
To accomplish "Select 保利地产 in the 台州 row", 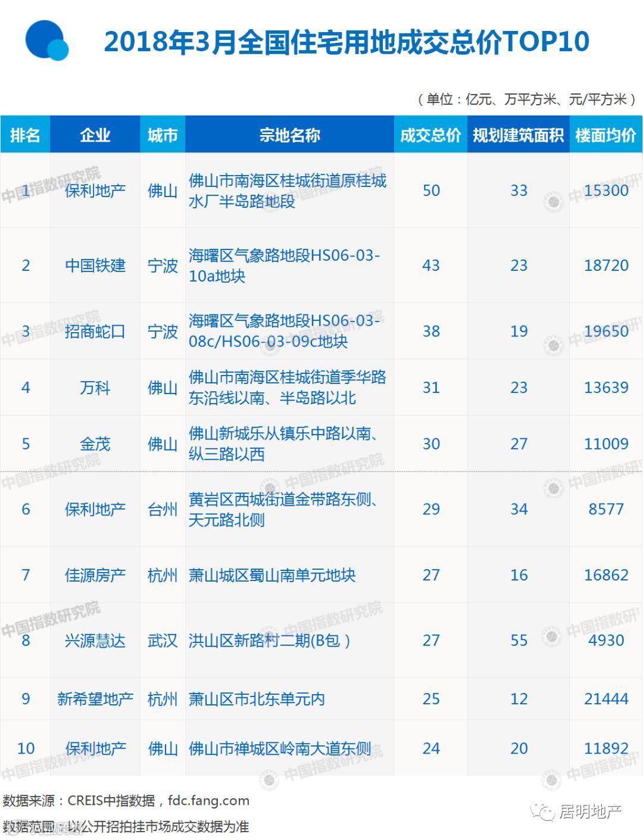I will tap(95, 510).
